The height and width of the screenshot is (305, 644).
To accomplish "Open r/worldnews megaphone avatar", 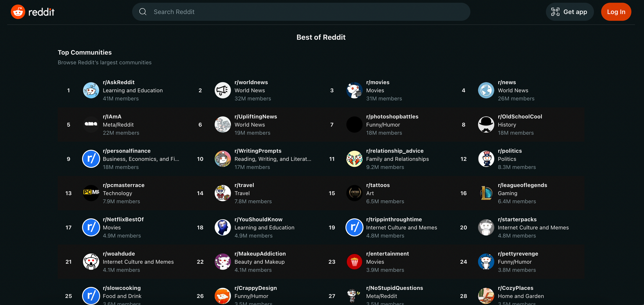I will coord(223,91).
